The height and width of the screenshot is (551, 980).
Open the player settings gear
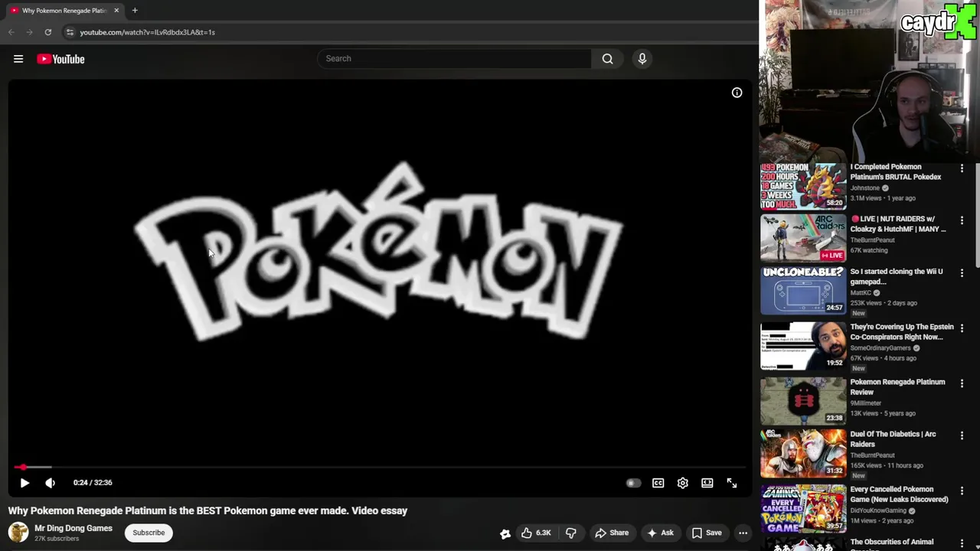coord(682,483)
